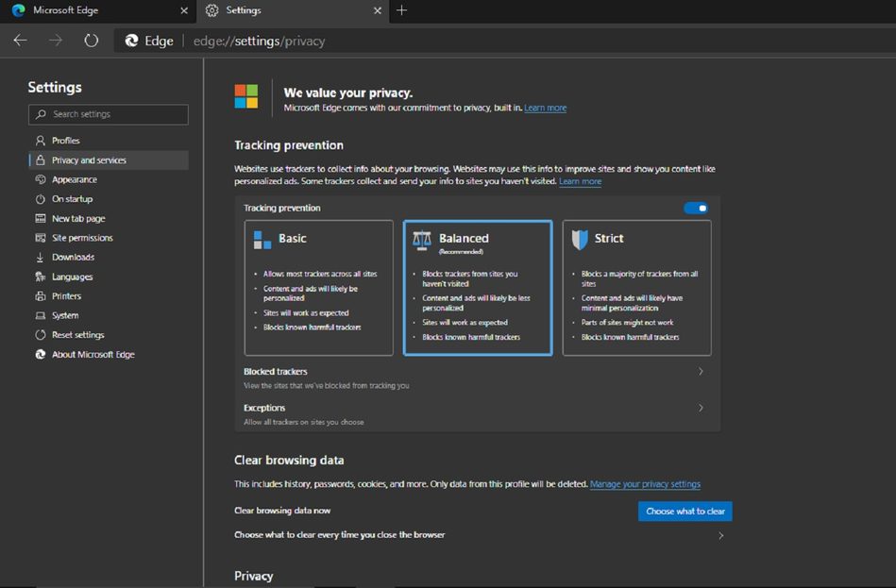
Task: Open Site permissions section
Action: point(108,238)
